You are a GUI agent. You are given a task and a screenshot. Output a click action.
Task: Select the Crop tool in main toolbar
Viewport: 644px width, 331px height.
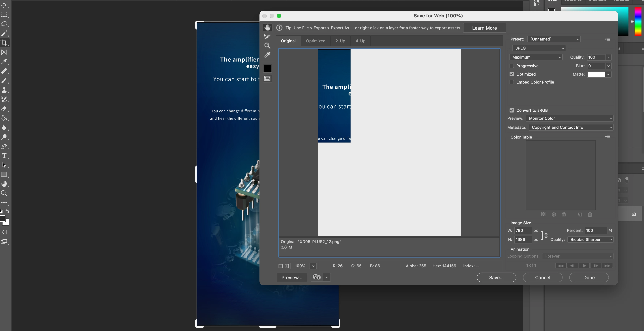(4, 43)
